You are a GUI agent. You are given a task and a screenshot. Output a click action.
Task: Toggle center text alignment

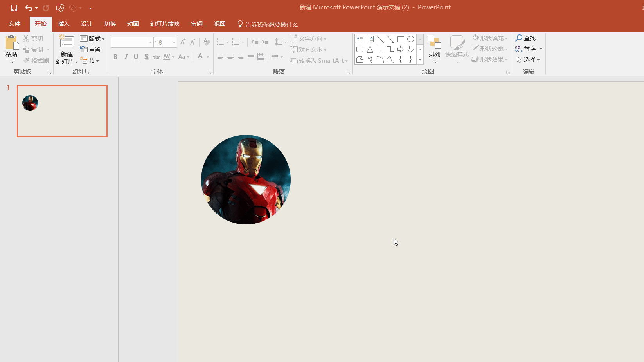(230, 57)
